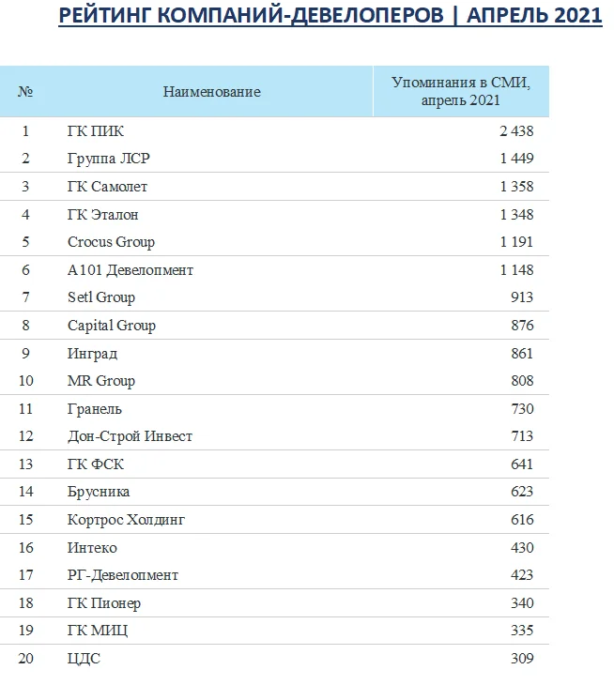Click the "Наименование" column header

211,92
